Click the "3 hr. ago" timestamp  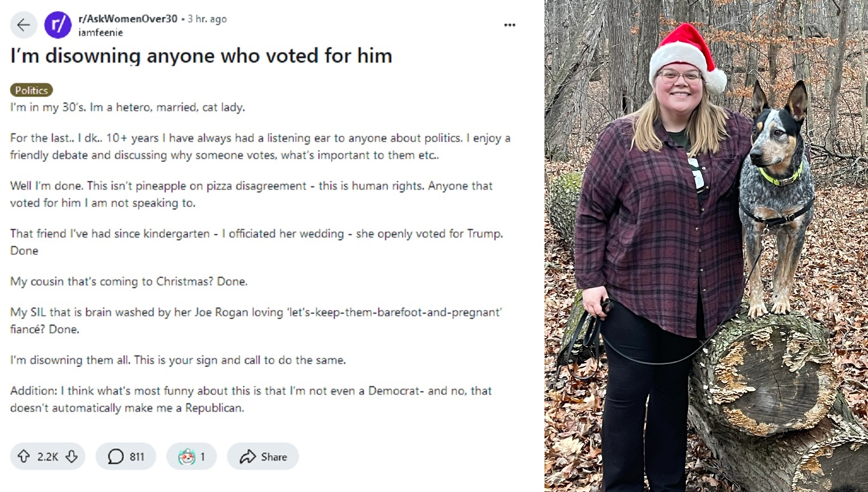(207, 19)
